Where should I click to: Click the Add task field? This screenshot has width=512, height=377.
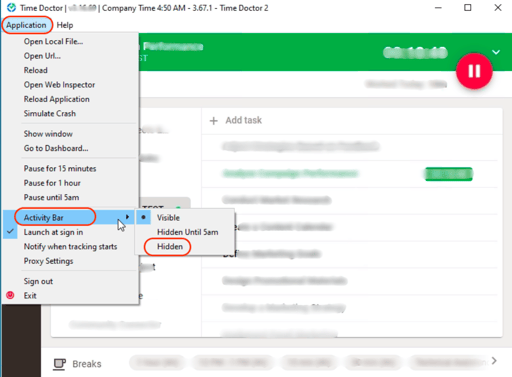pyautogui.click(x=352, y=121)
